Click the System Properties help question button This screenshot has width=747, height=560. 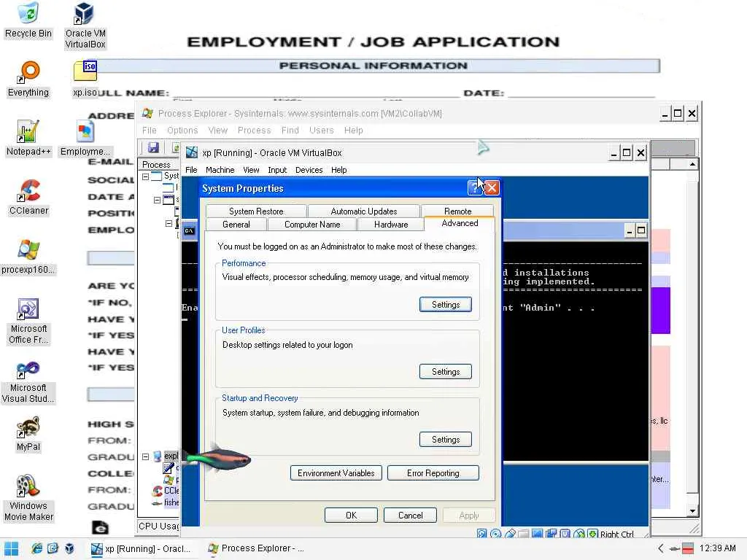[x=475, y=187]
